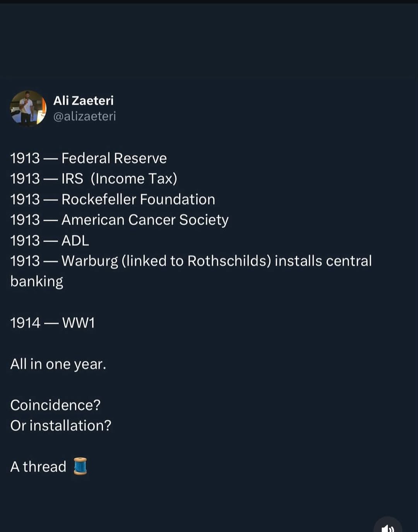Tap the "Coincidence?" line
Screen dimensions: 418x532
[55, 405]
